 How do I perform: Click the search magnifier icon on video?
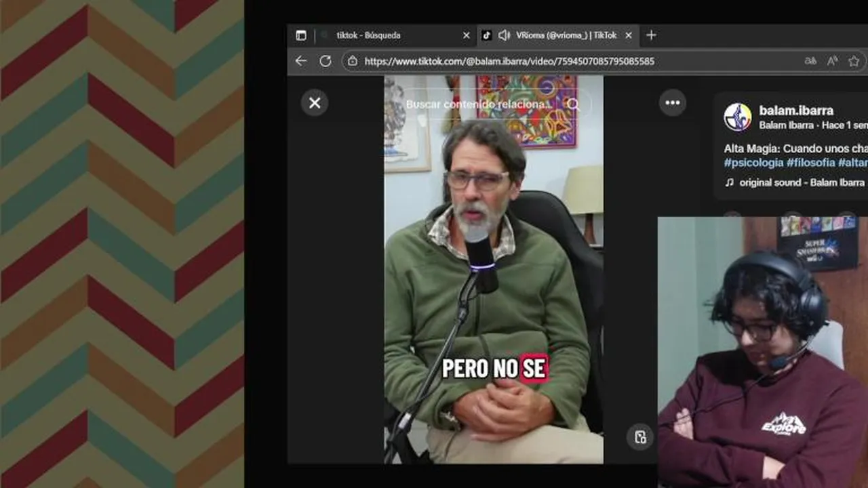coord(574,104)
